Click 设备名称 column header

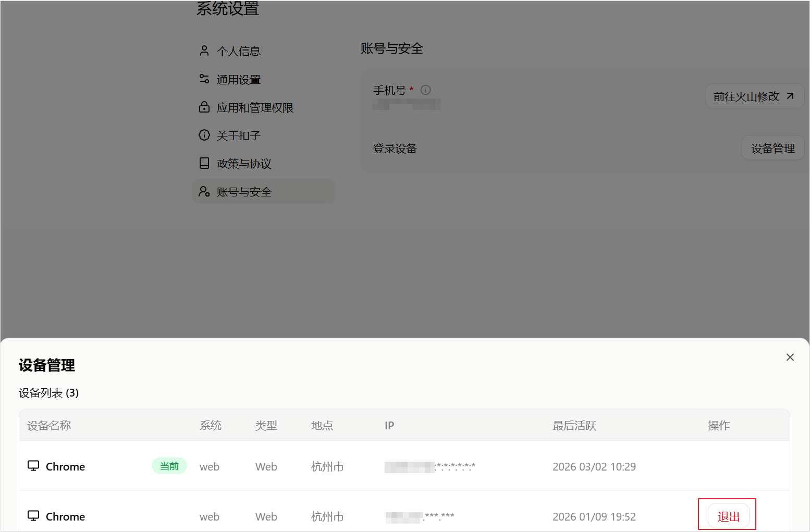(x=49, y=426)
